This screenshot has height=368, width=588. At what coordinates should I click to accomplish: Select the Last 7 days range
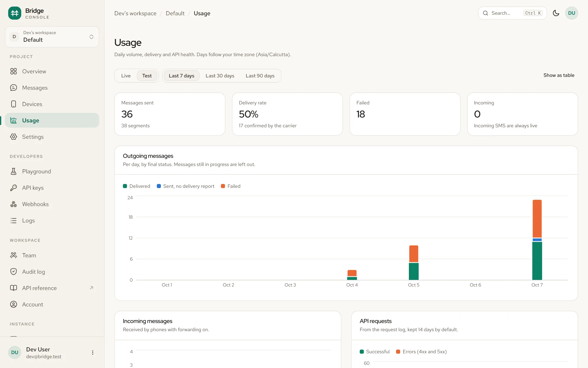click(x=182, y=76)
